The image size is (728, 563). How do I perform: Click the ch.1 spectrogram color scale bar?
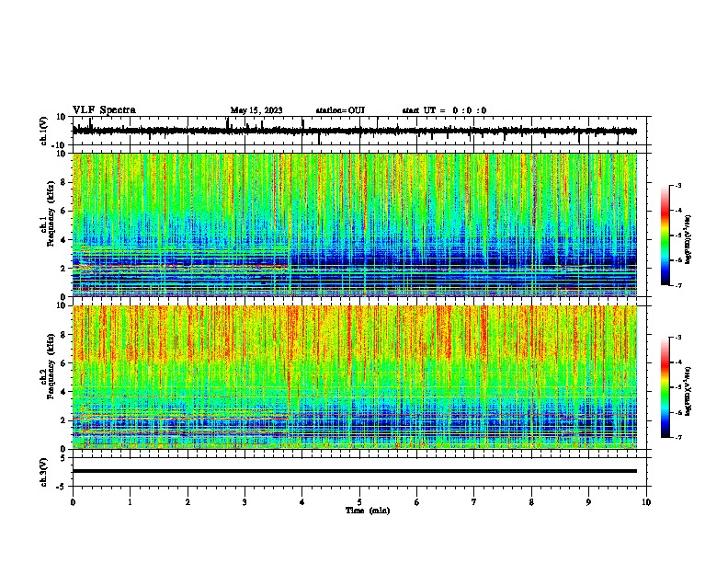point(665,236)
